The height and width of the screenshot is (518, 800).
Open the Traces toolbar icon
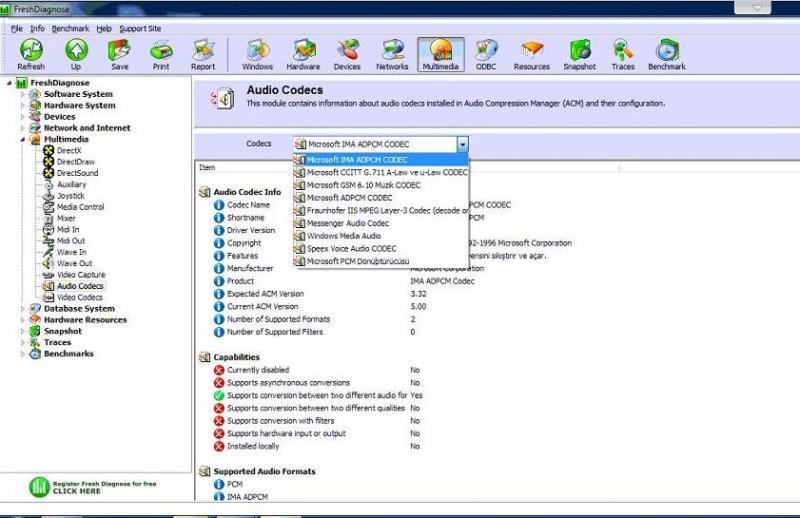(x=623, y=54)
